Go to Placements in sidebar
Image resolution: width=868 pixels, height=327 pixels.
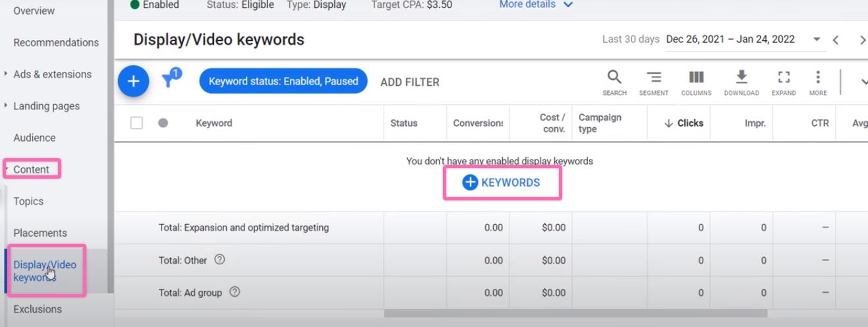point(40,233)
